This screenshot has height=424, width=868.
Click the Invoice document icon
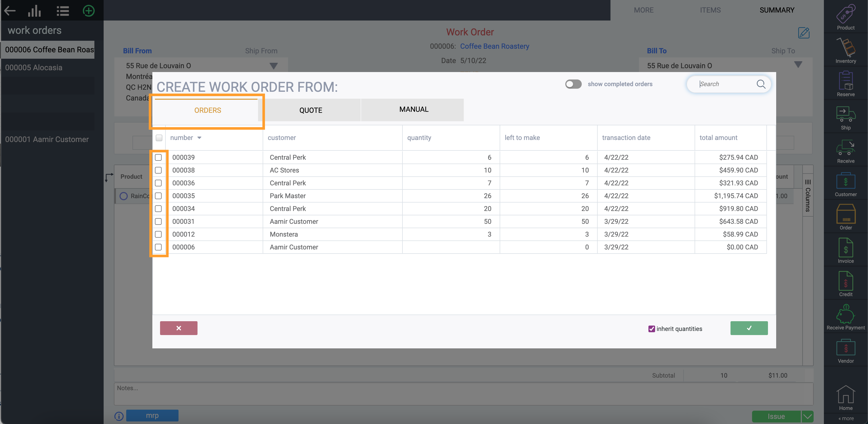[x=845, y=249]
